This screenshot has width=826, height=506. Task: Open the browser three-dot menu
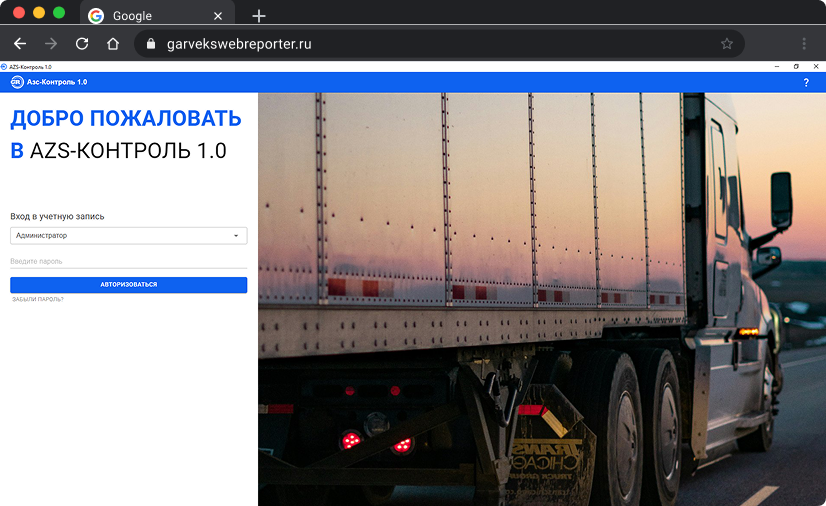pos(804,44)
